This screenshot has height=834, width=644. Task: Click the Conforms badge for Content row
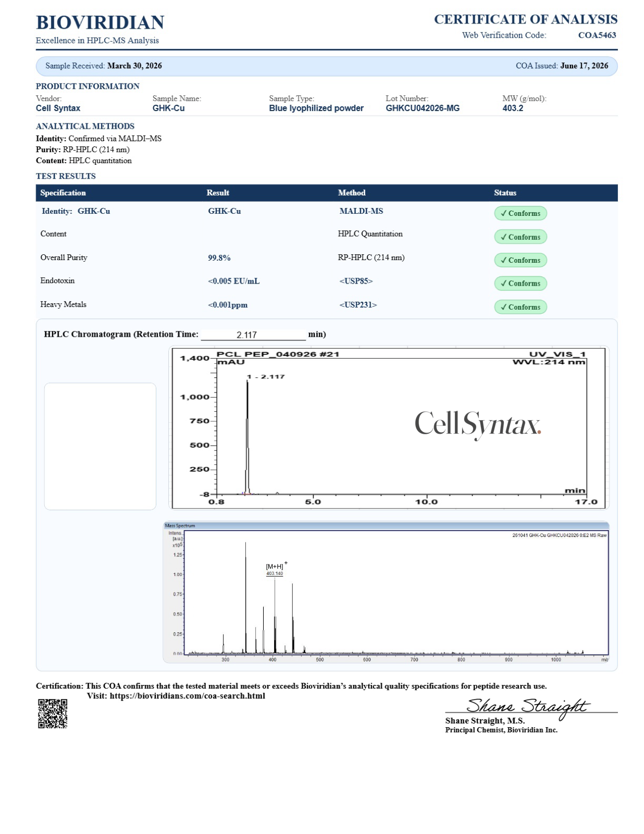click(521, 237)
